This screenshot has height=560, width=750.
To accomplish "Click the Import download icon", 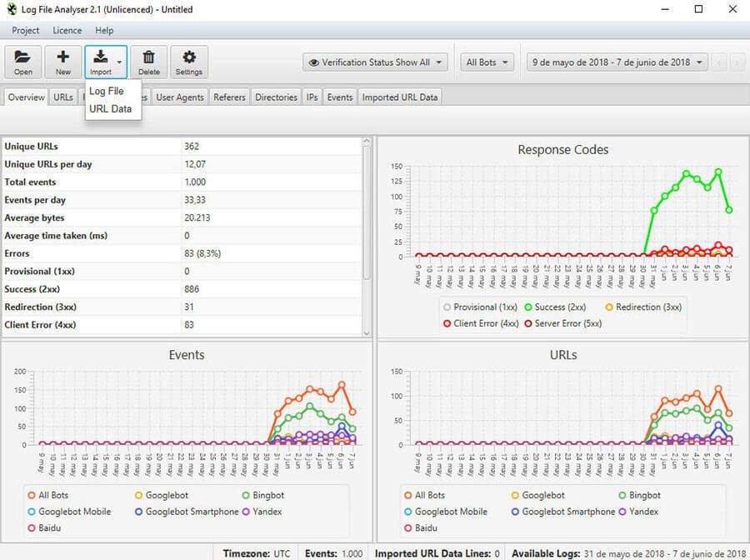I will click(x=101, y=57).
